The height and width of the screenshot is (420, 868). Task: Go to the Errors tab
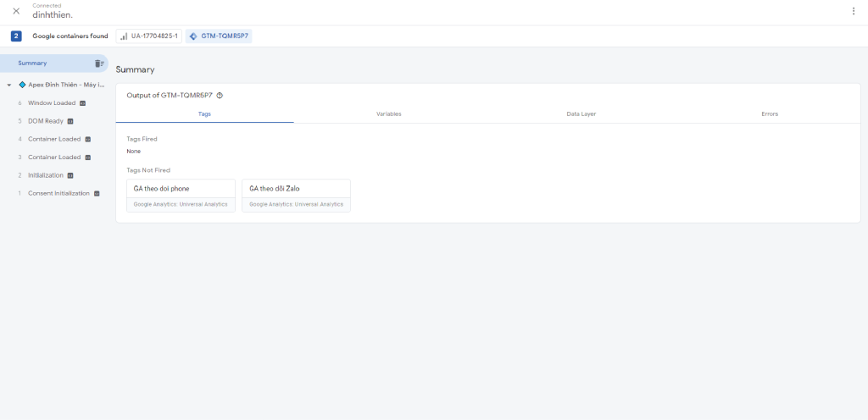[x=770, y=113]
